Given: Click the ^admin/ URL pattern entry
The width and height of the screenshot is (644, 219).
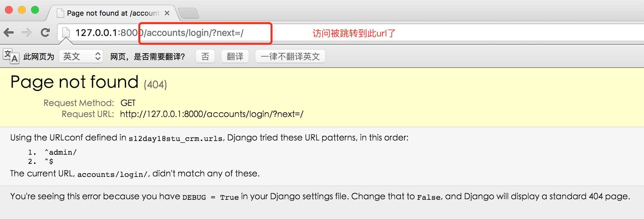Looking at the screenshot, I should point(60,152).
